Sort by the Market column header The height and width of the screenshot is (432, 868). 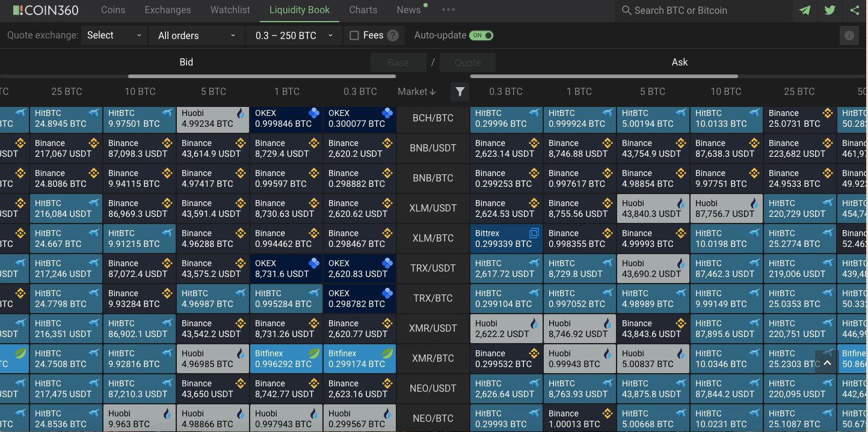click(x=416, y=91)
